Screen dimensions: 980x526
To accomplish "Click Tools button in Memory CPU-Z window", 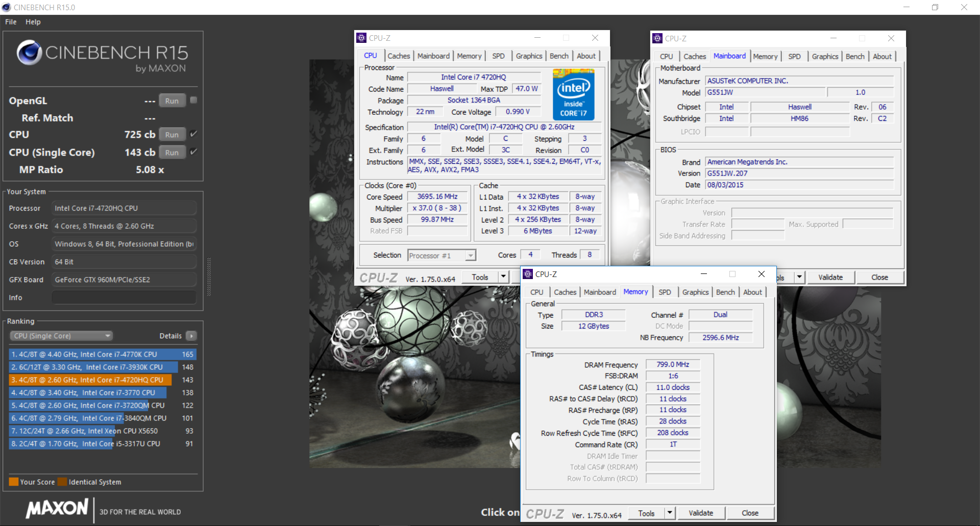I will pos(646,513).
